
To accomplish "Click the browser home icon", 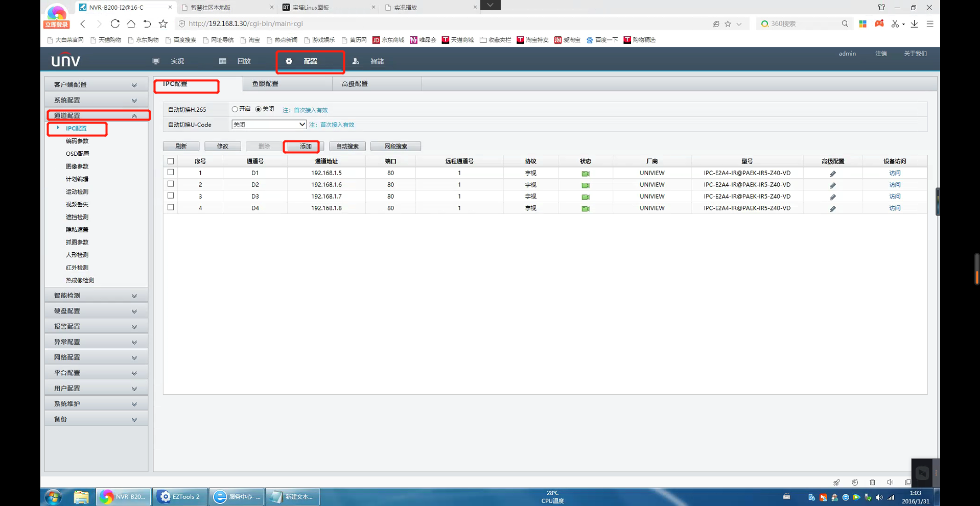I will pos(131,24).
